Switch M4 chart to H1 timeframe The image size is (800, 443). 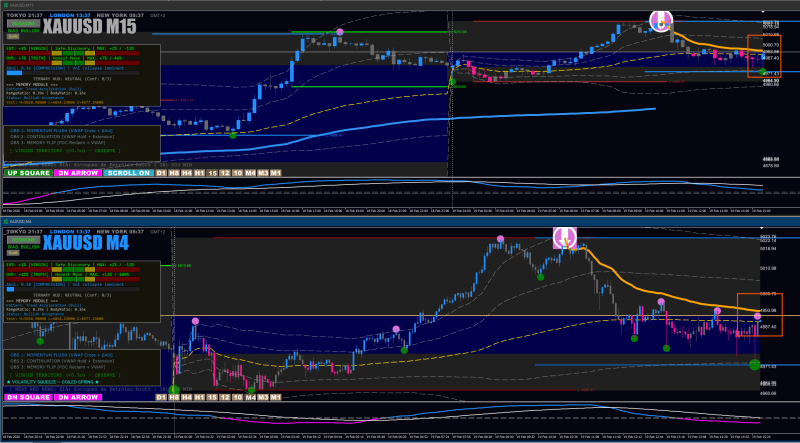(x=199, y=397)
